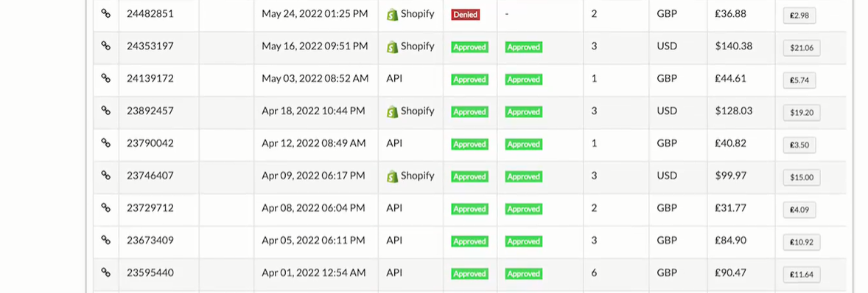Click link icon for order 24482851
Viewport: 868px width, 293px height.
105,13
